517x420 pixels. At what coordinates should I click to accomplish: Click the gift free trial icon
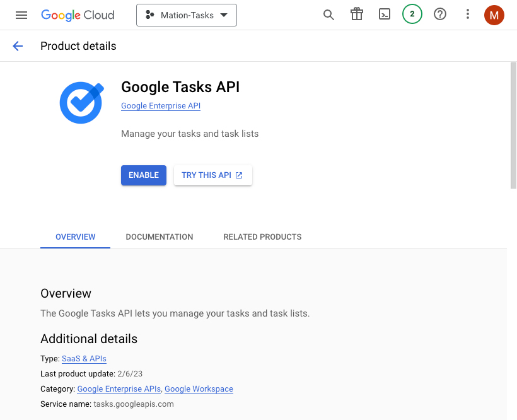357,15
